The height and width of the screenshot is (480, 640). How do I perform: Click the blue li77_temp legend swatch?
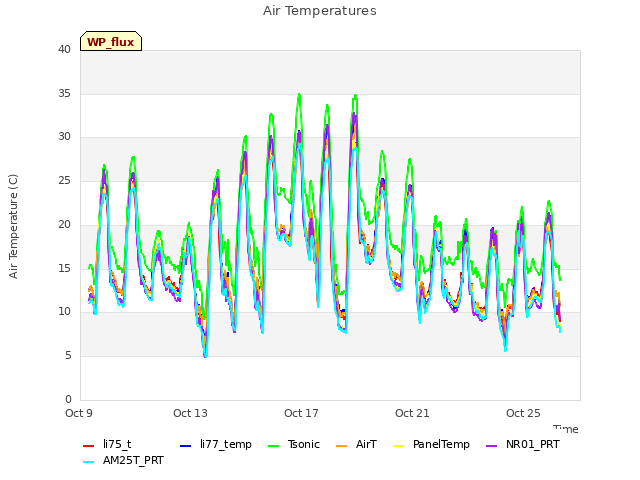(x=186, y=446)
